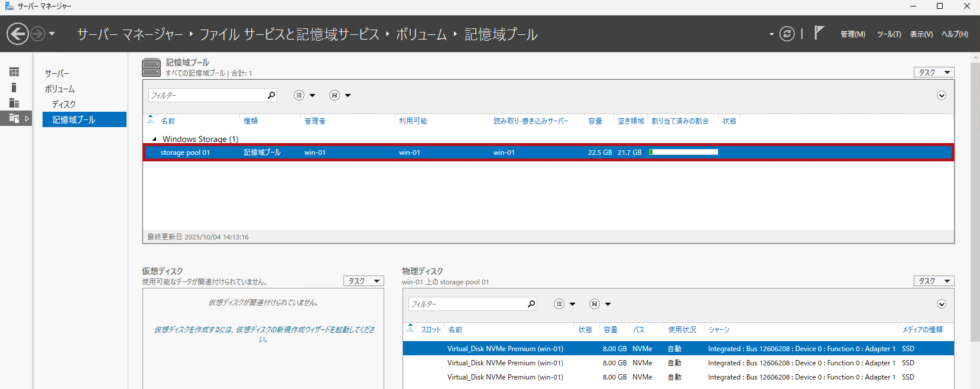Select Local Server icon in sidebar
Image resolution: width=980 pixels, height=389 pixels.
[14, 87]
